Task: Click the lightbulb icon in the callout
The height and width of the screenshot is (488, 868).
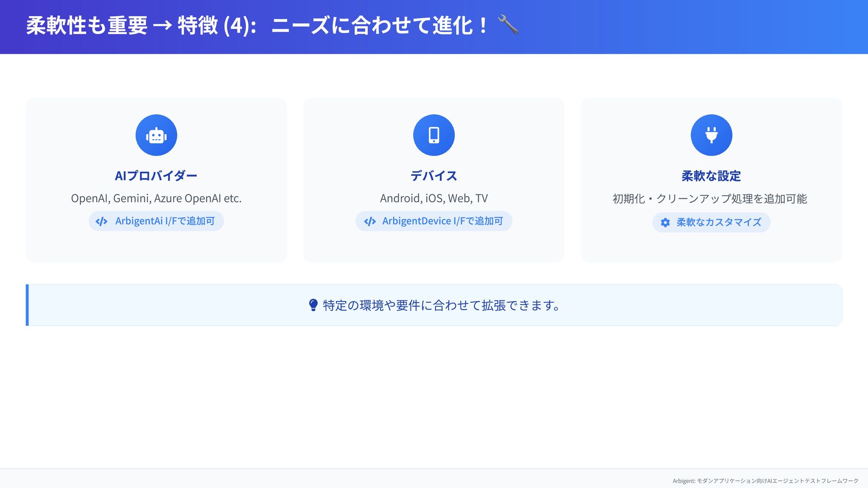Action: pos(313,305)
